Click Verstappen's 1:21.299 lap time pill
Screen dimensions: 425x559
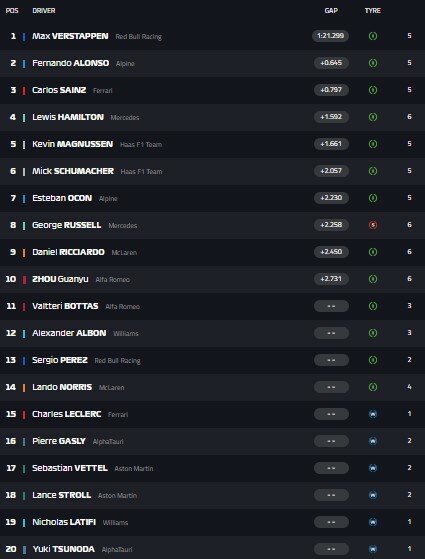tap(331, 36)
